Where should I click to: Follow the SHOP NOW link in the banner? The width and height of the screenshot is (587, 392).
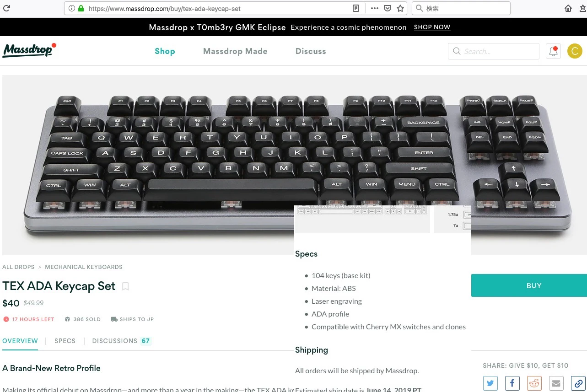click(x=432, y=27)
